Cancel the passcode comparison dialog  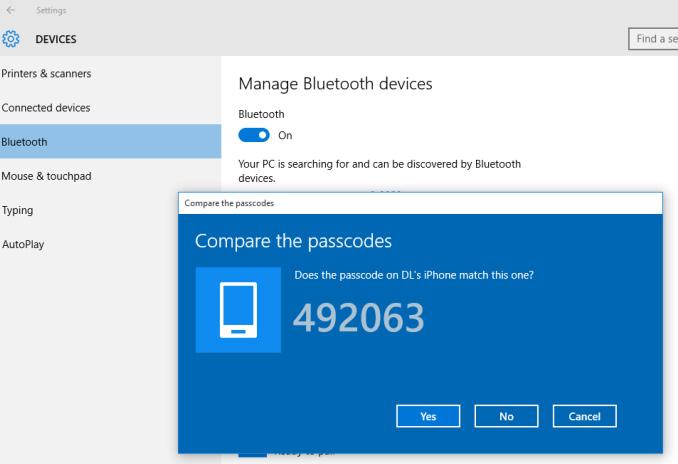(585, 416)
